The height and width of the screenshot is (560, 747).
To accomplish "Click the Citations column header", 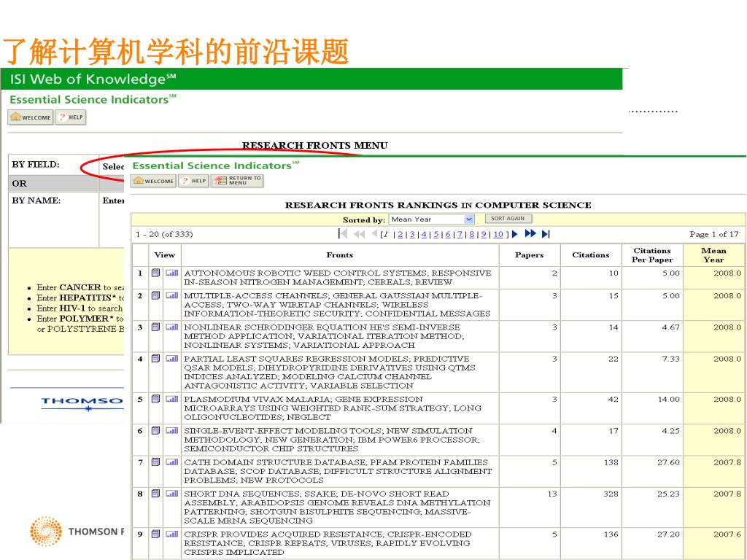I will (591, 254).
